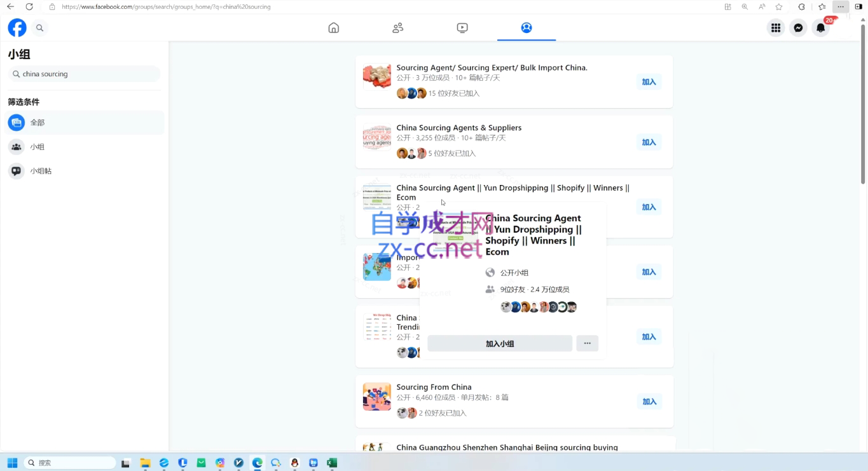Click 15 位好友已加入 text

tap(454, 93)
